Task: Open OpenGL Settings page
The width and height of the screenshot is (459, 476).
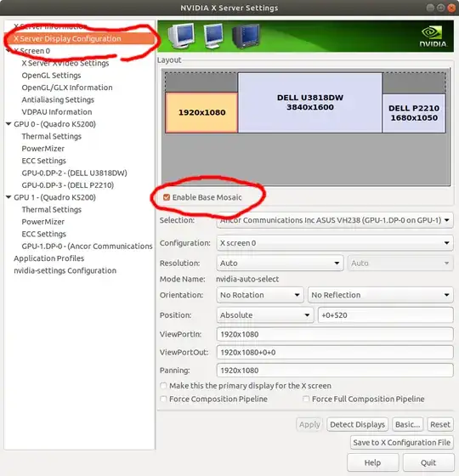Action: coord(51,76)
